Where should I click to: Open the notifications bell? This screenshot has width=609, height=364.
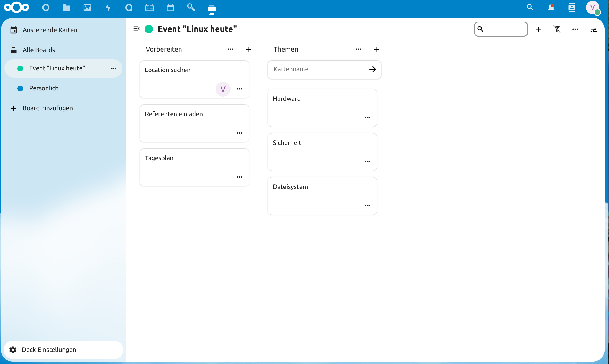coord(551,7)
